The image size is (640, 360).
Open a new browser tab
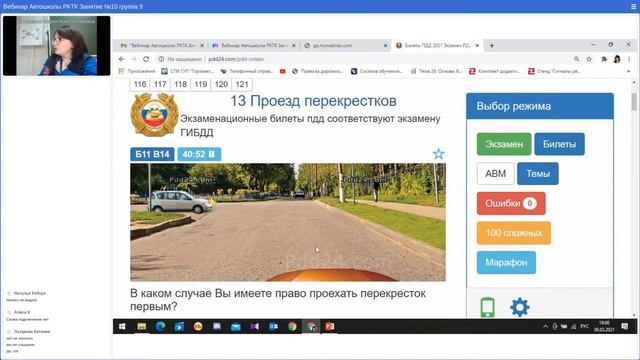[x=492, y=46]
